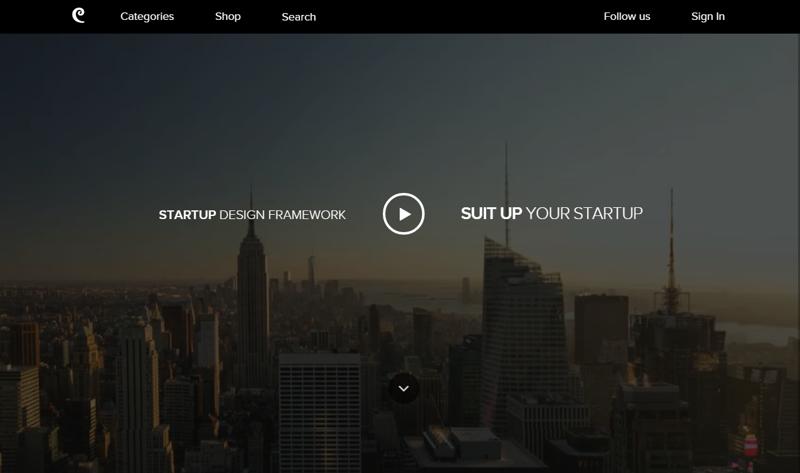
Task: Open the Search option in the nav
Action: coord(298,17)
